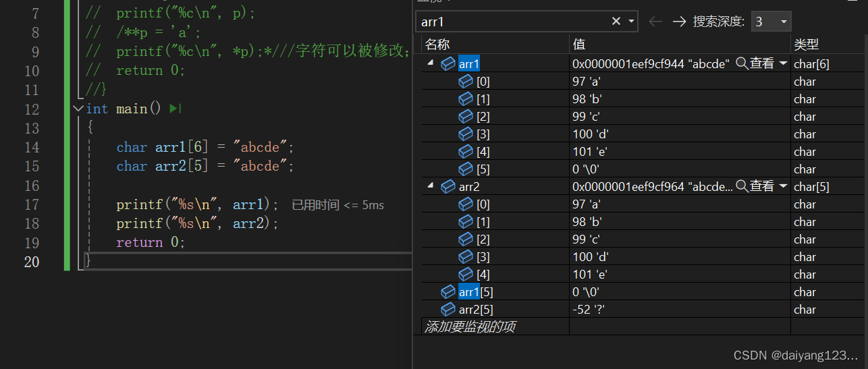The image size is (868, 369).
Task: Click the cube icon of the arr2 variable
Action: click(x=448, y=187)
